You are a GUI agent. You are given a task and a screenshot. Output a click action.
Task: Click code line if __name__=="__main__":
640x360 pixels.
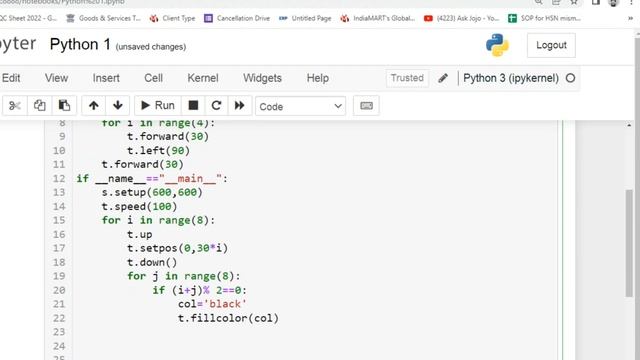(152, 179)
